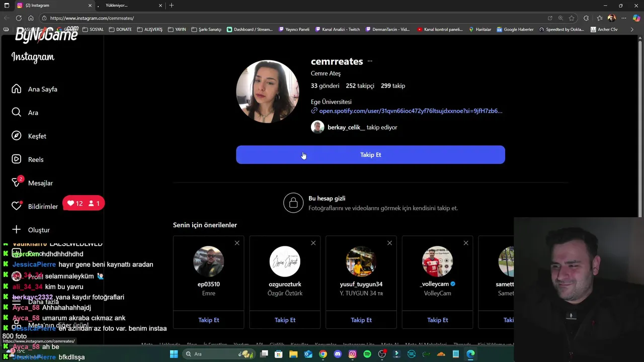Open browser zoom magnifier icon in address bar
644x362 pixels.
click(x=560, y=18)
